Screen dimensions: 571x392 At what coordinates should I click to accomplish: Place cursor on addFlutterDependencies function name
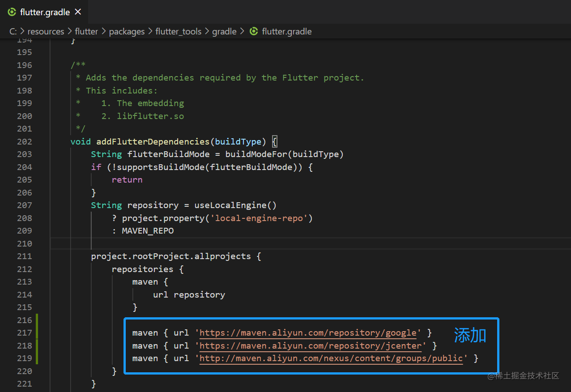click(152, 141)
